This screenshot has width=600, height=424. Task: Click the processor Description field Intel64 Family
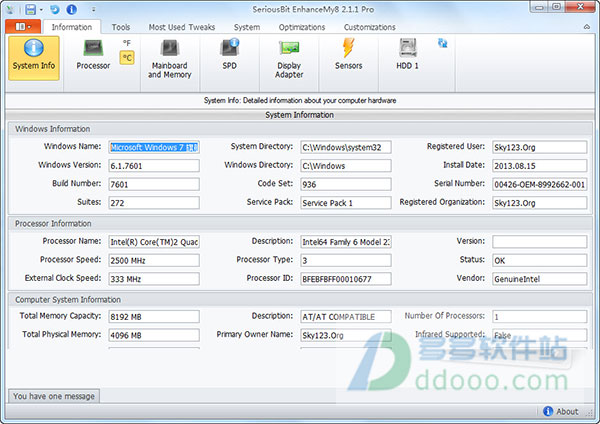[x=346, y=242]
